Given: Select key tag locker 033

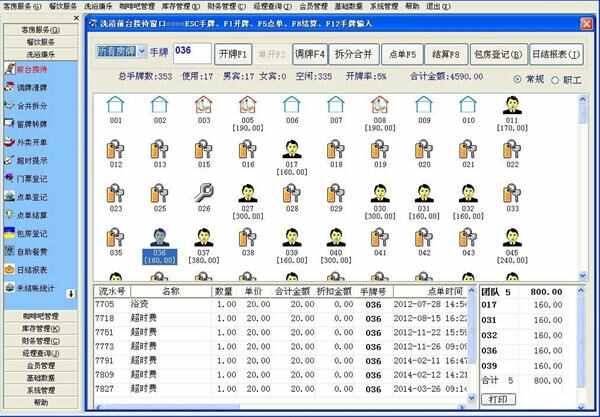Looking at the screenshot, I should click(x=512, y=198).
